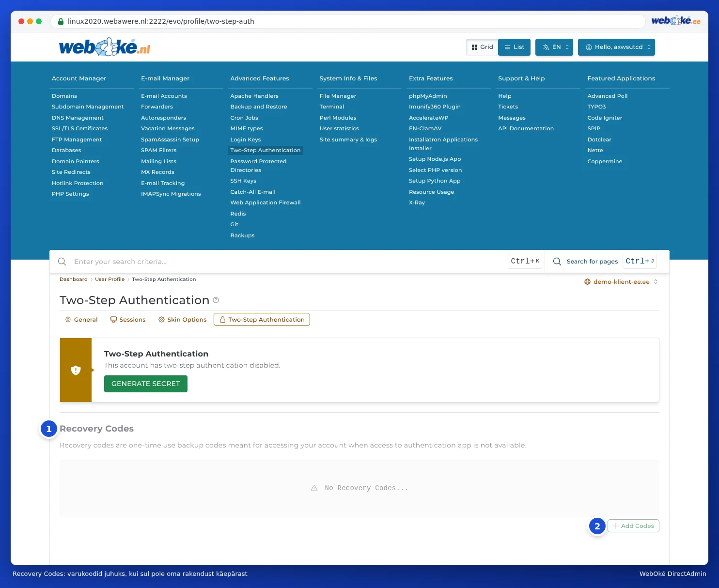Open phpMyAdmin link
The height and width of the screenshot is (588, 719).
coord(428,96)
